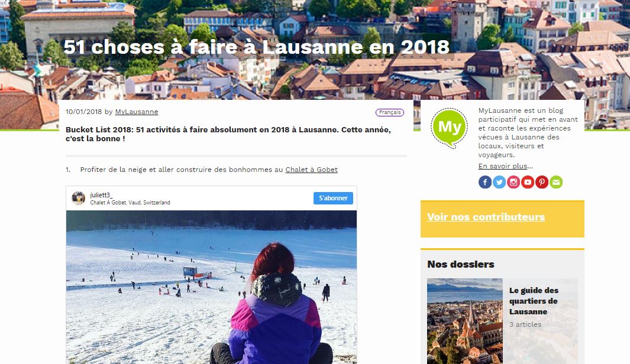Open the snowy Instagram photo

pyautogui.click(x=211, y=287)
